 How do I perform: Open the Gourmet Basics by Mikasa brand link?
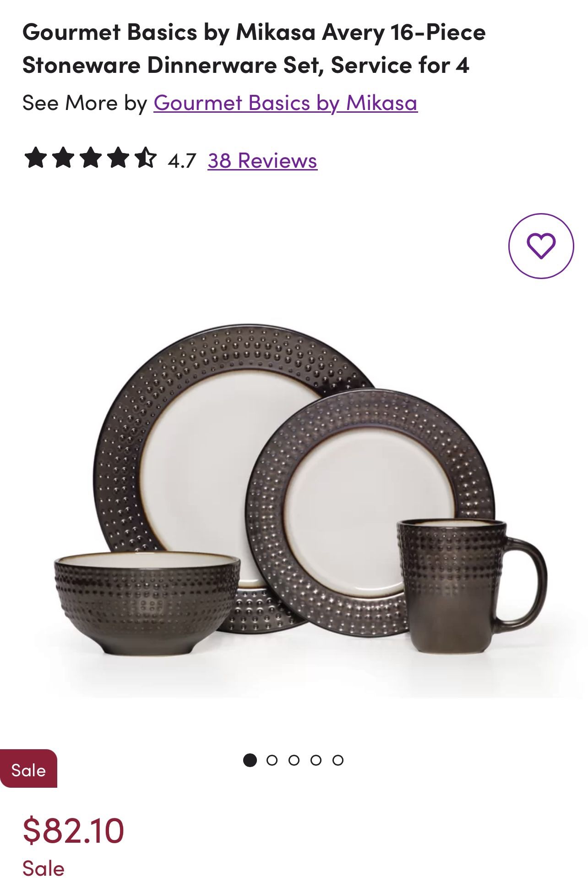[285, 102]
